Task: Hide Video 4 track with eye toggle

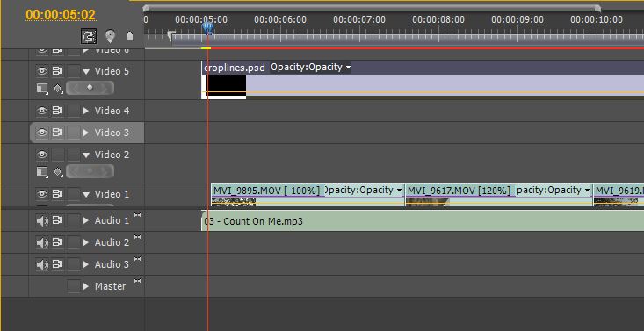Action: (x=42, y=111)
